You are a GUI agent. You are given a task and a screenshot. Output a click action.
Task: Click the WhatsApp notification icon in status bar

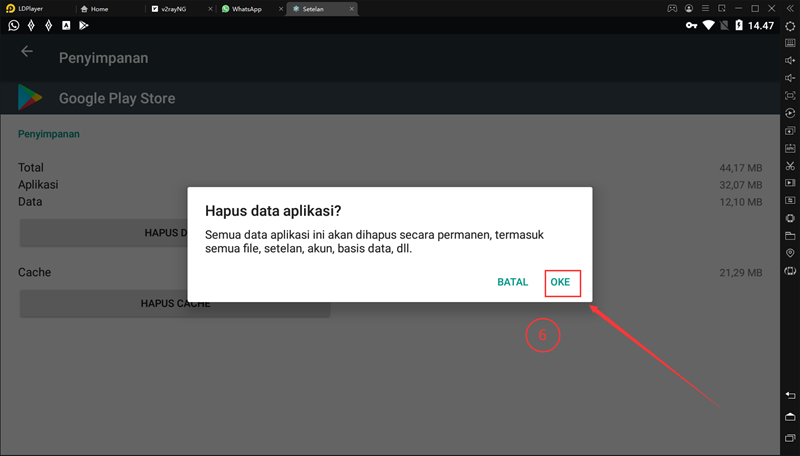click(x=14, y=25)
